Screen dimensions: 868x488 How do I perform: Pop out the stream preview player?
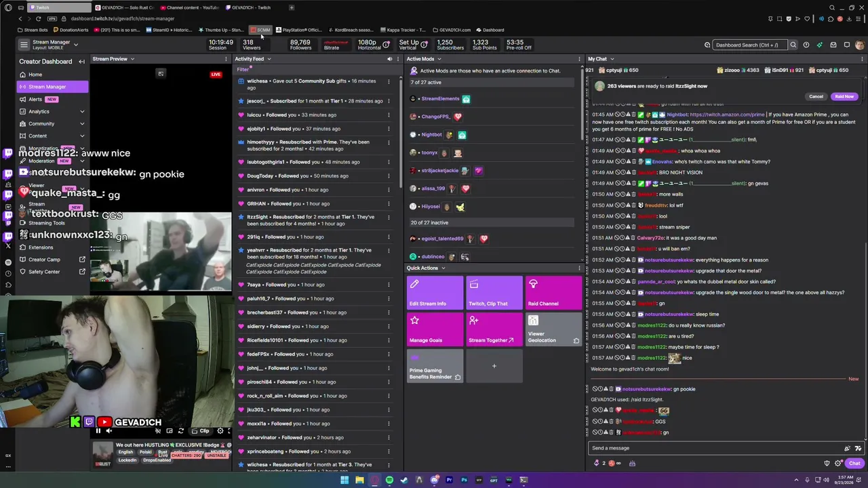tap(161, 73)
